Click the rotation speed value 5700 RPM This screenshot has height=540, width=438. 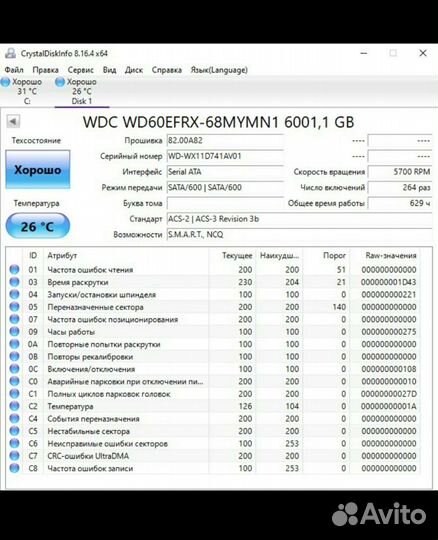pyautogui.click(x=400, y=172)
